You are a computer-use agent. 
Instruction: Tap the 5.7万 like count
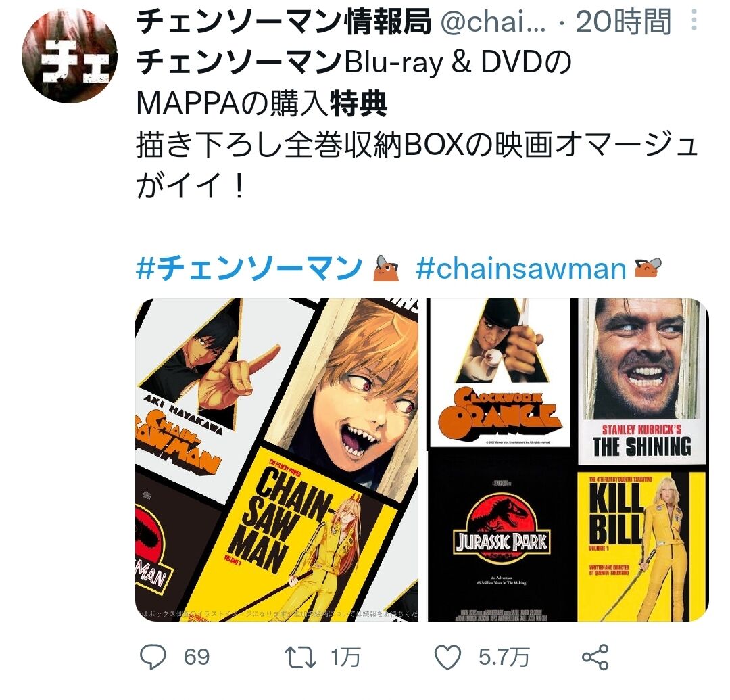click(x=504, y=657)
